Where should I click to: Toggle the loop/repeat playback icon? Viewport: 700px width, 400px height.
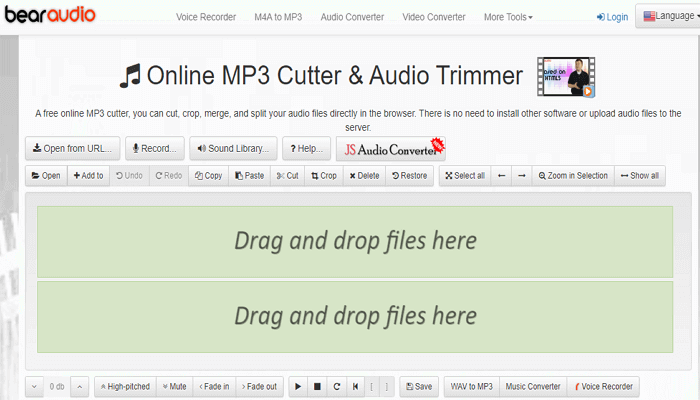click(337, 386)
